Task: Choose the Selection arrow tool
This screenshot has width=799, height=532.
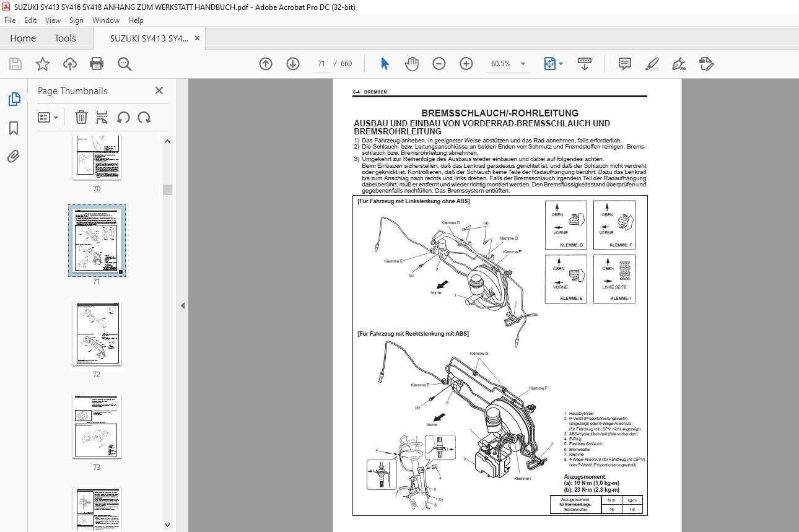Action: [385, 64]
